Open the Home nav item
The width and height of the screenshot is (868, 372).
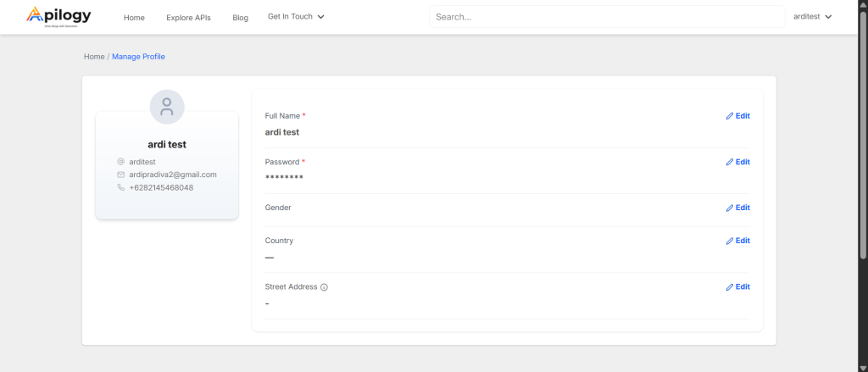(134, 17)
